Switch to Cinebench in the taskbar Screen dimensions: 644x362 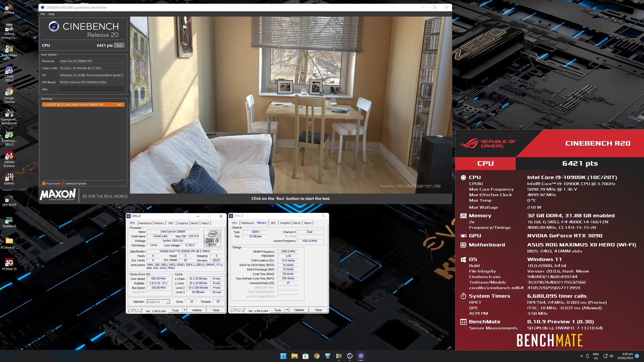pyautogui.click(x=350, y=356)
